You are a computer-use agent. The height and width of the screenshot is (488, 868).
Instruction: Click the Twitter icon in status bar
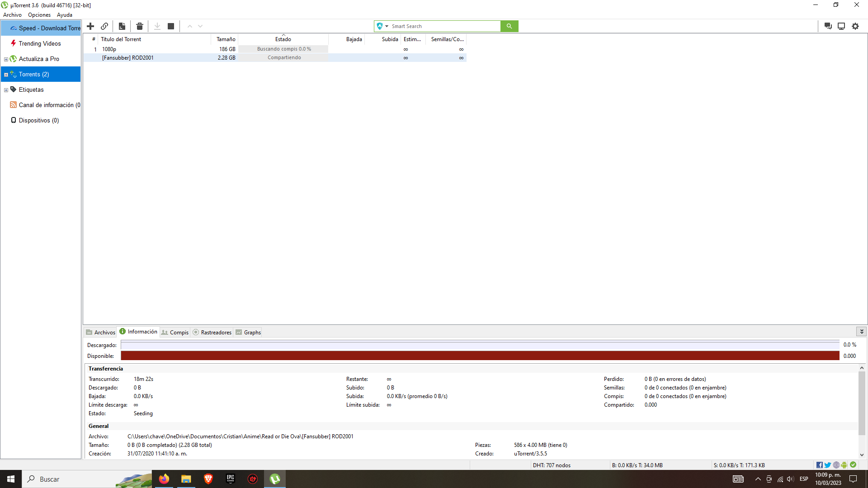(x=828, y=465)
